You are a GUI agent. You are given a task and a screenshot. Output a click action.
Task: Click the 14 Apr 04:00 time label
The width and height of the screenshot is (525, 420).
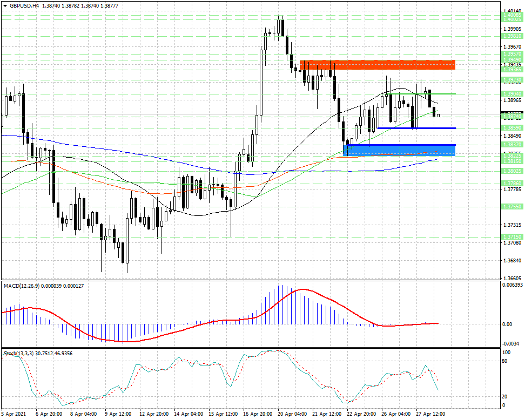click(x=189, y=414)
